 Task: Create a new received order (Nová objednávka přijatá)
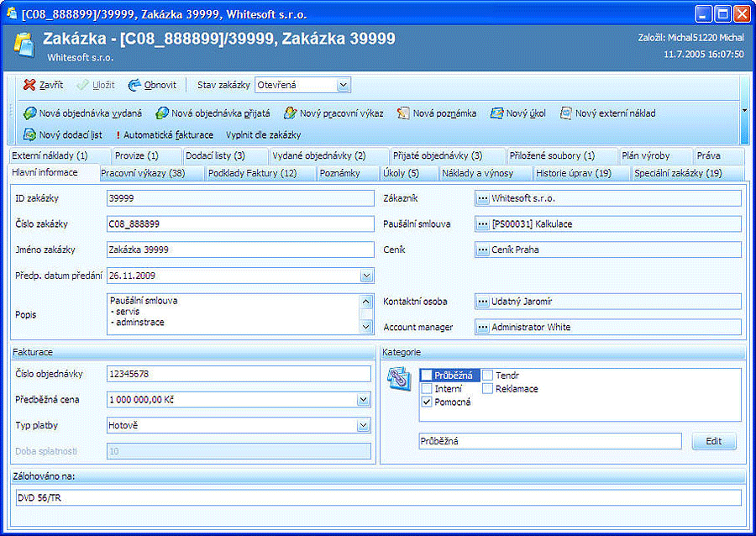pos(214,113)
